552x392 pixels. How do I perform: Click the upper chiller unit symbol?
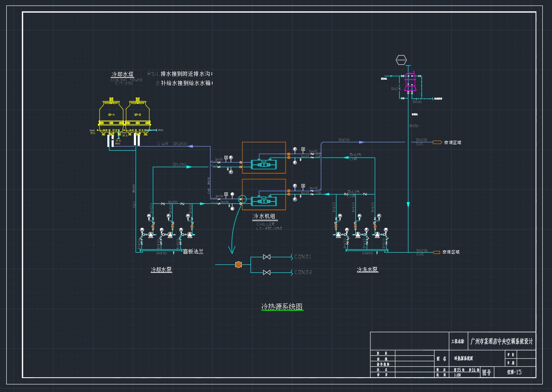[x=264, y=164]
